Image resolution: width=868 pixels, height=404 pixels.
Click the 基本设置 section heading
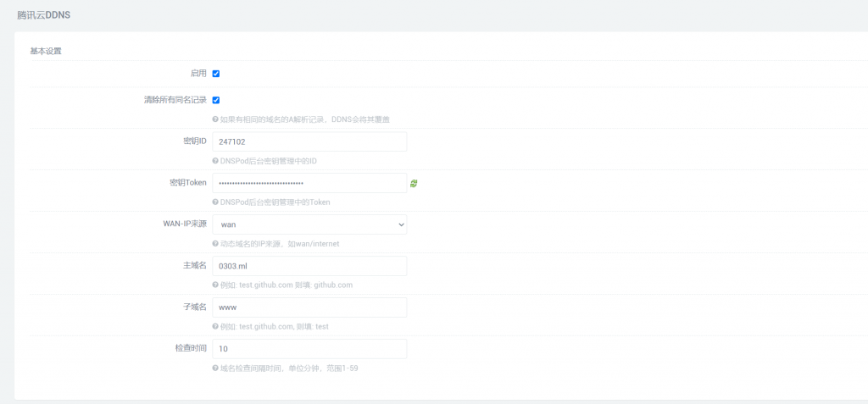46,51
